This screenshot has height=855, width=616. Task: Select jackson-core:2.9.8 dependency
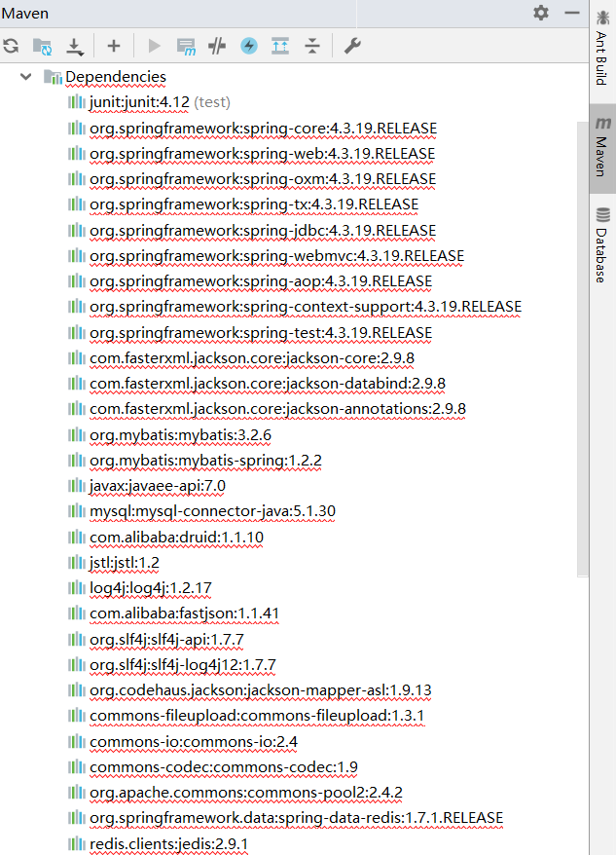(241, 358)
